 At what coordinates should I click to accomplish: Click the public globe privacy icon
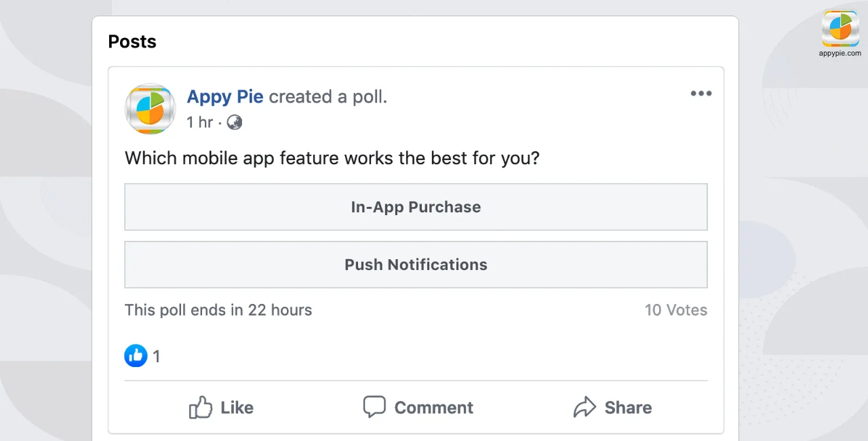[x=235, y=122]
